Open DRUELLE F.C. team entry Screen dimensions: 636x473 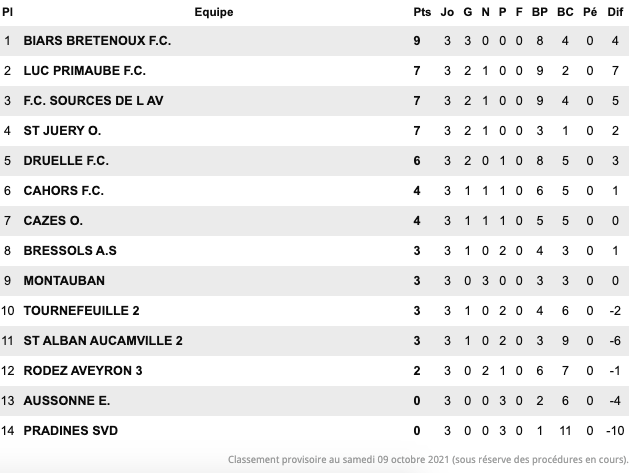coord(66,161)
